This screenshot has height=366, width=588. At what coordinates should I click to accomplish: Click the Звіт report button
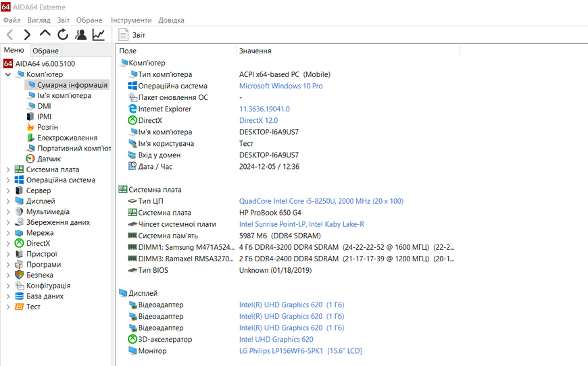point(132,35)
